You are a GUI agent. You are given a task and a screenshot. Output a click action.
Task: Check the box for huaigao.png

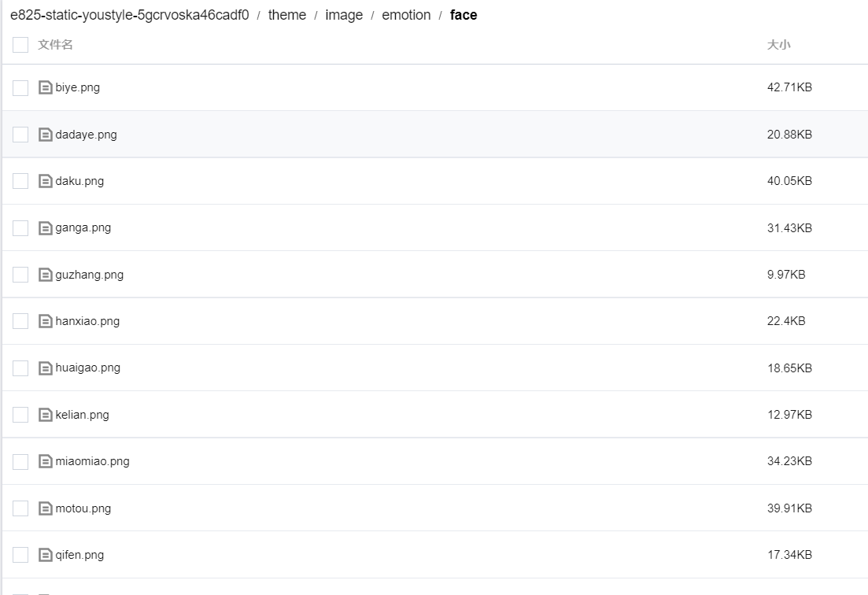coord(20,368)
